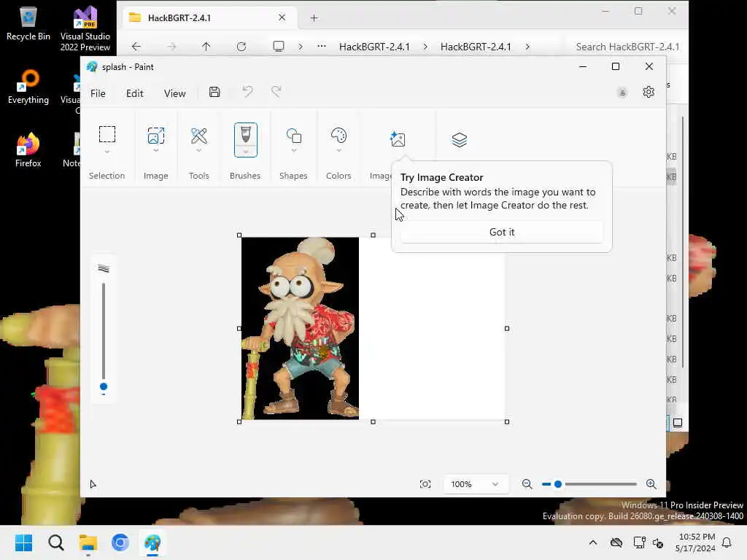The height and width of the screenshot is (560, 747).
Task: Open the Image tool in Paint ribbon
Action: pyautogui.click(x=156, y=136)
